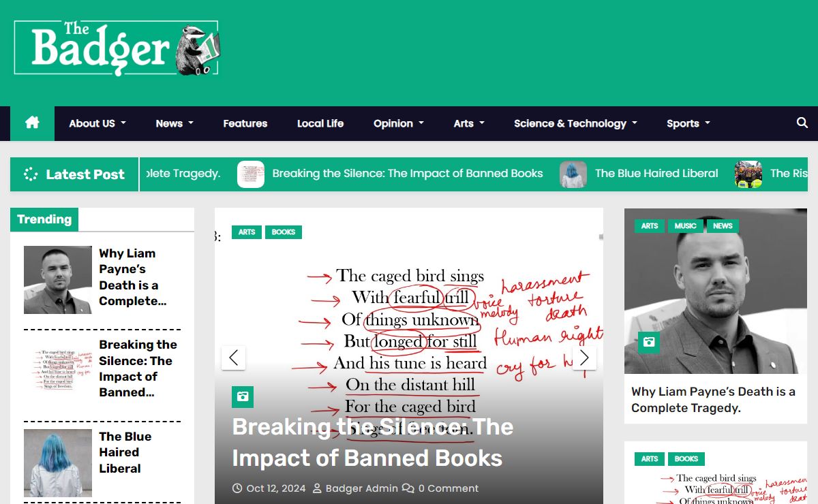818x504 pixels.
Task: Expand the News dropdown menu
Action: click(x=174, y=123)
